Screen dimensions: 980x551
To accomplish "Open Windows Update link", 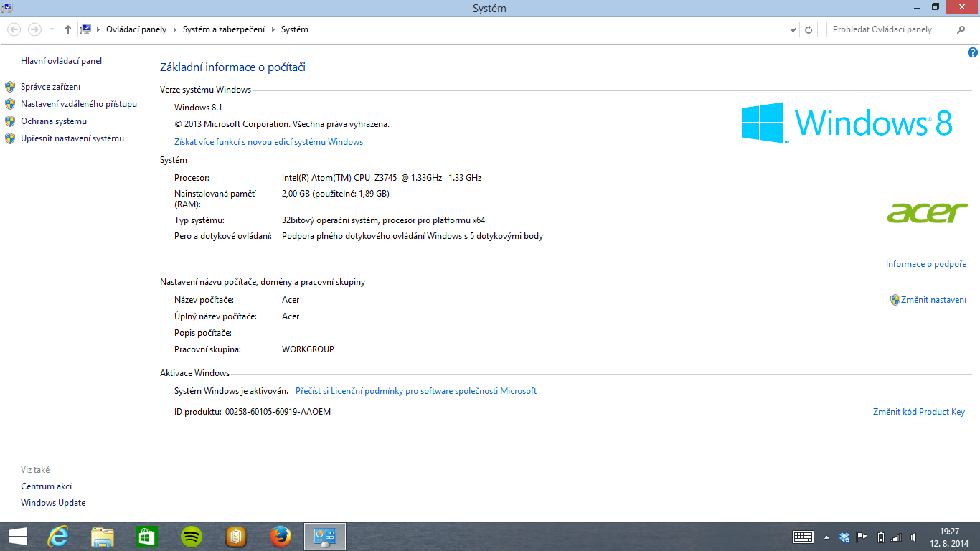I will point(53,503).
